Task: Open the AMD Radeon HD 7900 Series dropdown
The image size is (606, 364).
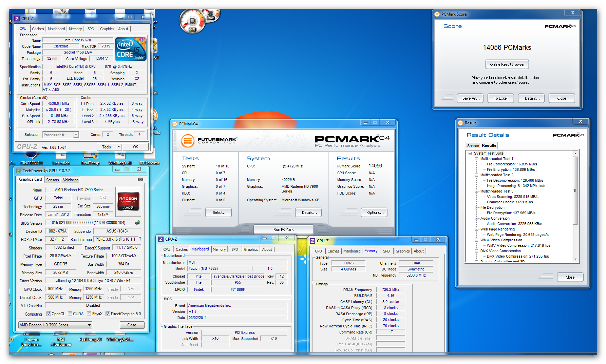Action: [55, 325]
